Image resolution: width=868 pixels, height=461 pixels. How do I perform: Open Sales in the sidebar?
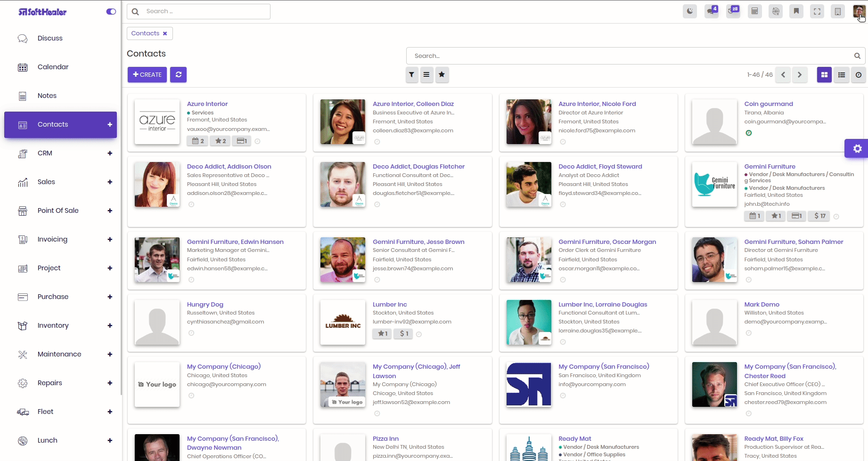[46, 182]
